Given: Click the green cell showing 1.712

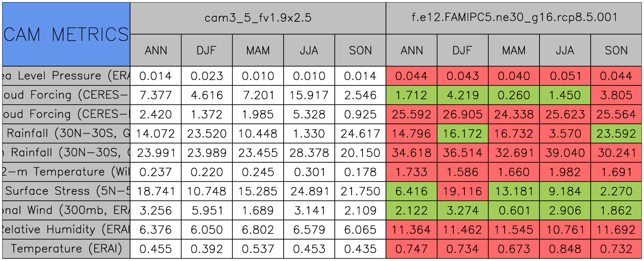Looking at the screenshot, I should coord(411,95).
